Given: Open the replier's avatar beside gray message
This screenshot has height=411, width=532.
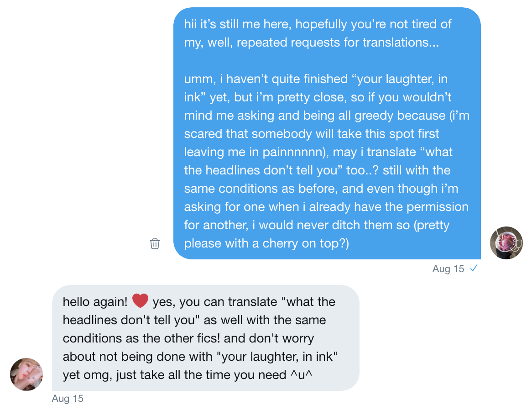Looking at the screenshot, I should pos(26,374).
